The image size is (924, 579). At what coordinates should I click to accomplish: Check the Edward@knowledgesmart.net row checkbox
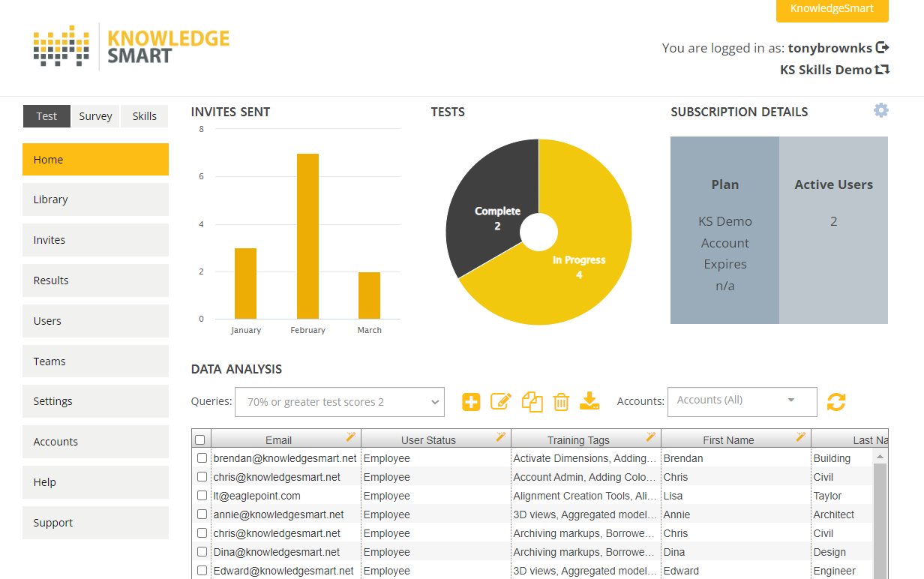click(202, 571)
